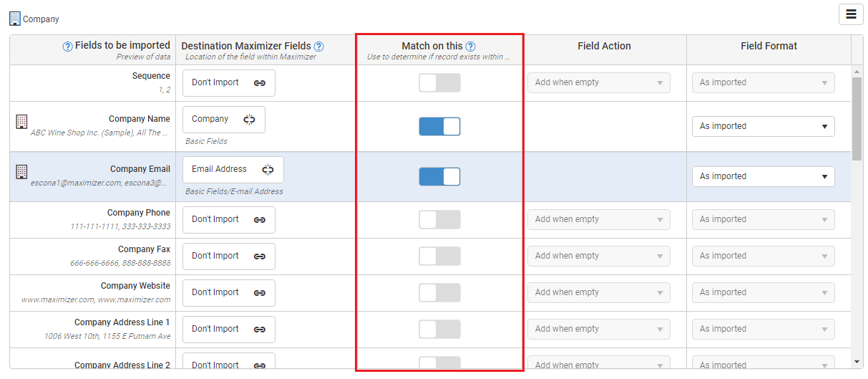
Task: Click the vertical scrollbar down arrow
Action: point(857,362)
